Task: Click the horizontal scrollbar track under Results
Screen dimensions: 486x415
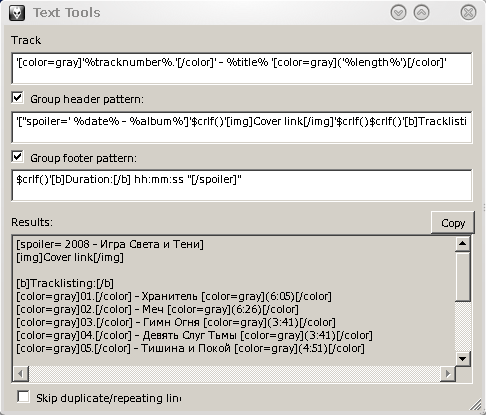Action: tap(234, 373)
